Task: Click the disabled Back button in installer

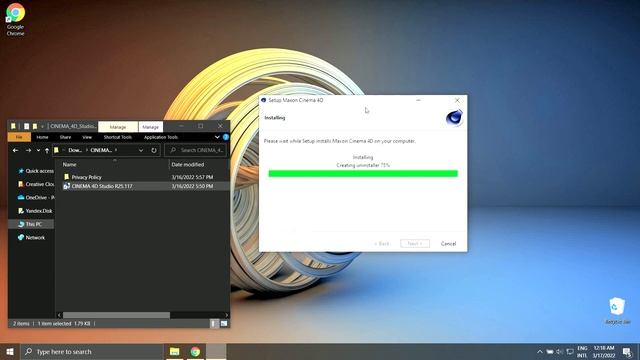Action: 382,244
